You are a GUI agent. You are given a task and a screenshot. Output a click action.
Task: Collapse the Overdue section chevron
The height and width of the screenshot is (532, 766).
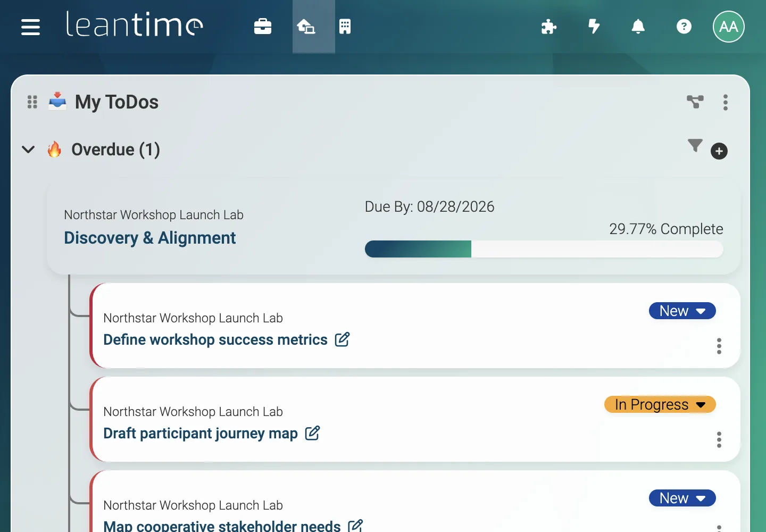(28, 149)
